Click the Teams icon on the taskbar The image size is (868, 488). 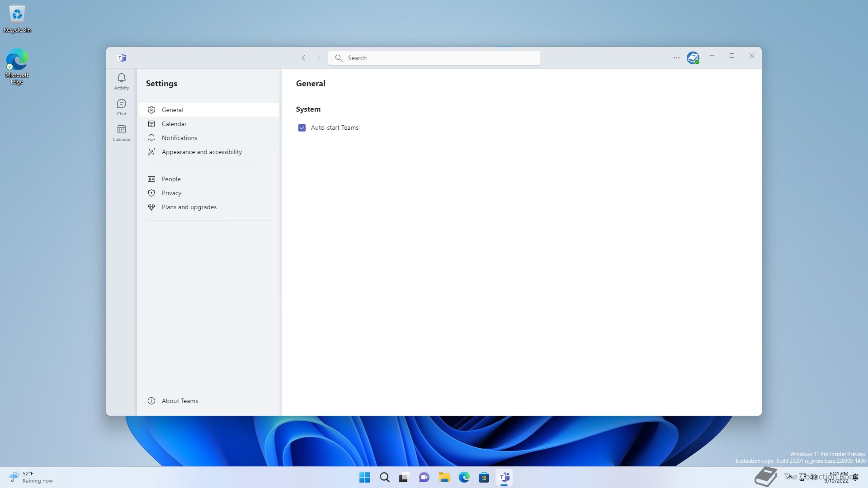click(x=504, y=477)
